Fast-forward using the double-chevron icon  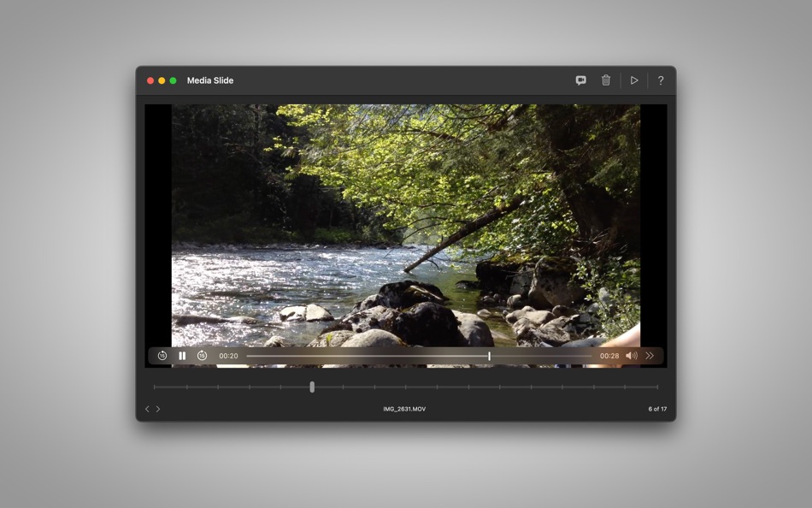tap(650, 355)
